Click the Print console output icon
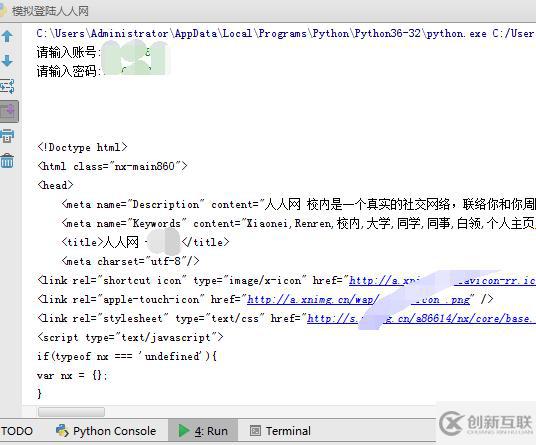 pyautogui.click(x=7, y=136)
